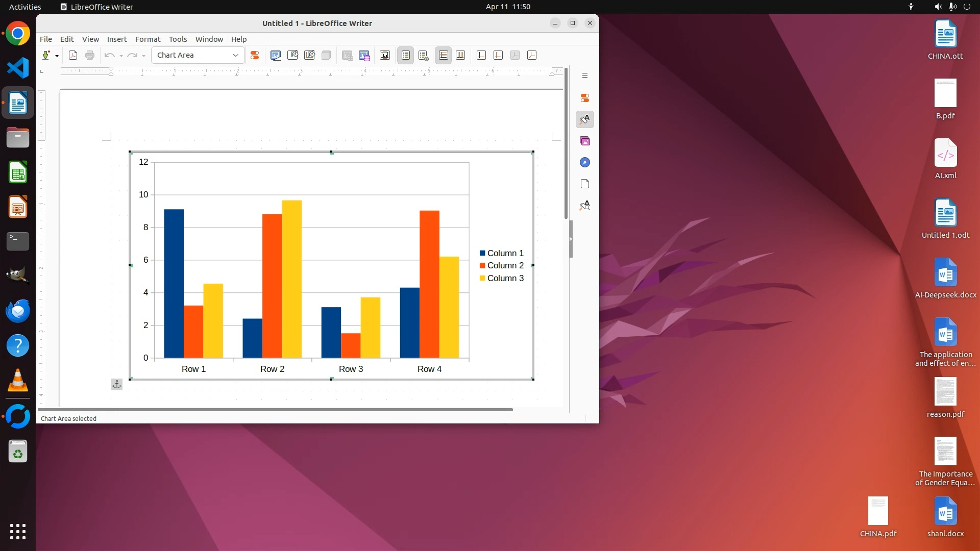Click the Print icon
This screenshot has width=980, height=551.
pyautogui.click(x=90, y=55)
